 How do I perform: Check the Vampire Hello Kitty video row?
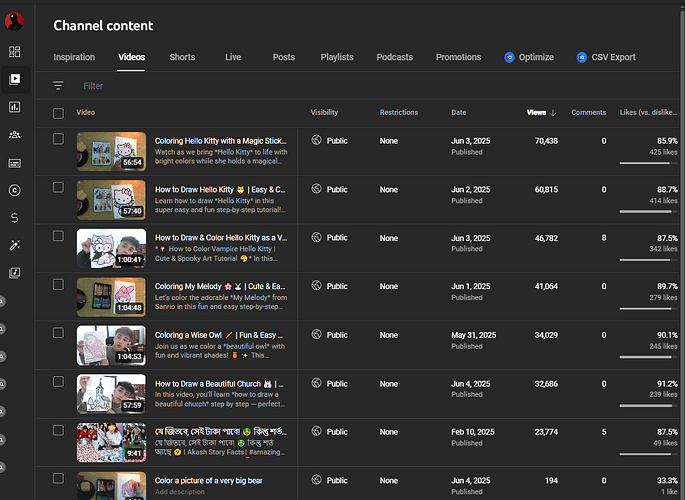pyautogui.click(x=58, y=236)
